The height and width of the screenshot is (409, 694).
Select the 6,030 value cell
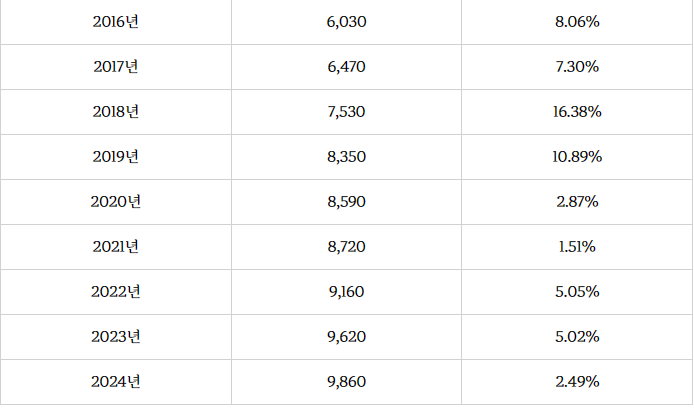(346, 22)
